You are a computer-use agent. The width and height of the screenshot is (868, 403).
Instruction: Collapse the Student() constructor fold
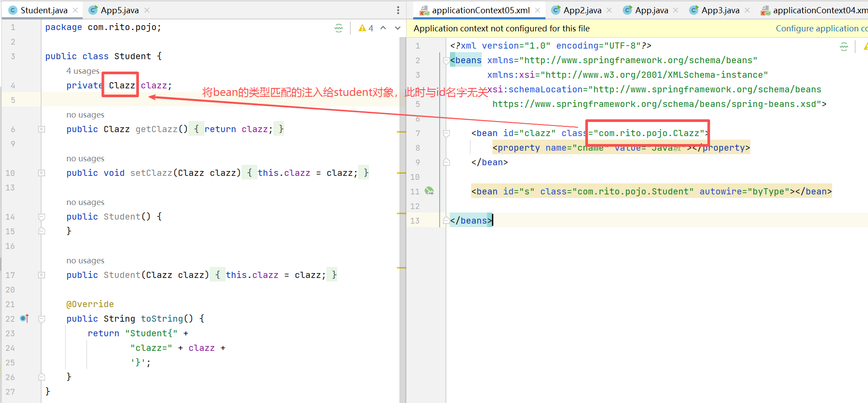(x=42, y=217)
